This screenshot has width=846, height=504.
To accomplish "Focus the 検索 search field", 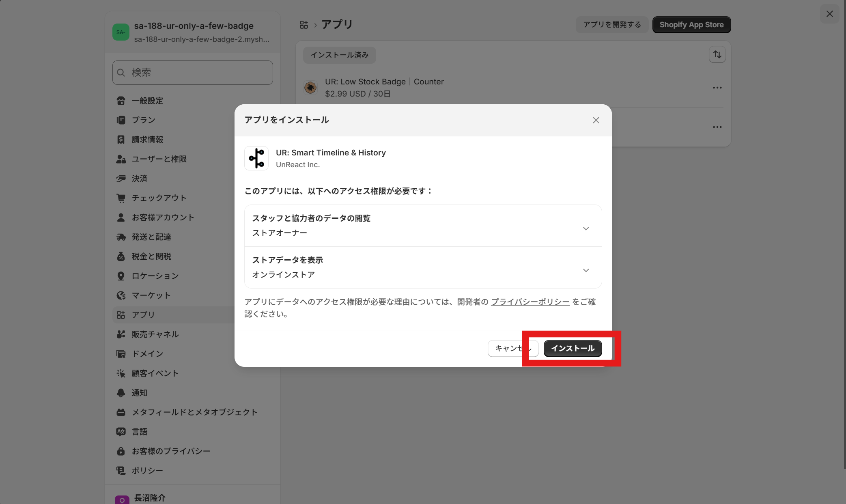I will click(192, 73).
